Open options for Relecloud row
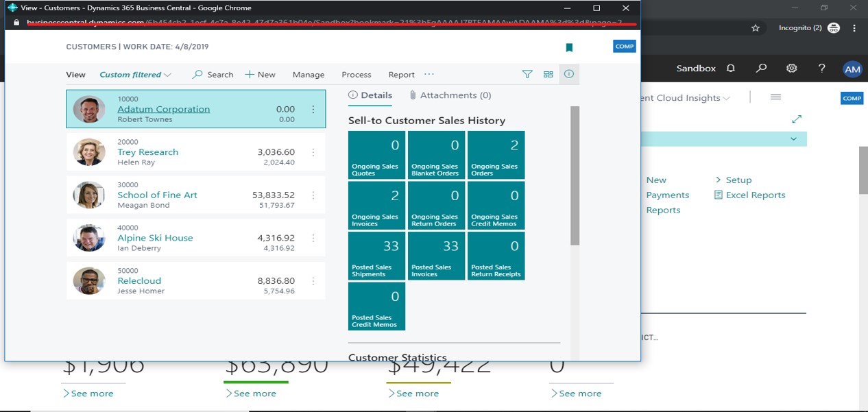868x412 pixels. click(313, 281)
